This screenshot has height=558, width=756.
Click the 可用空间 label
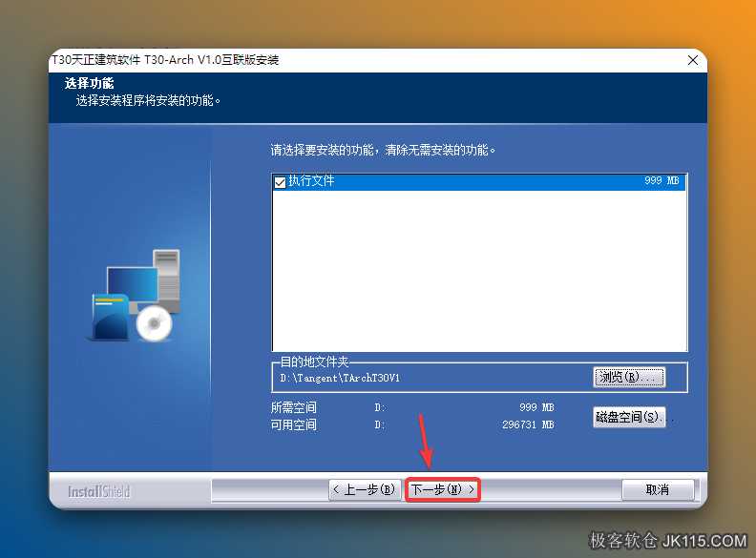pyautogui.click(x=294, y=425)
